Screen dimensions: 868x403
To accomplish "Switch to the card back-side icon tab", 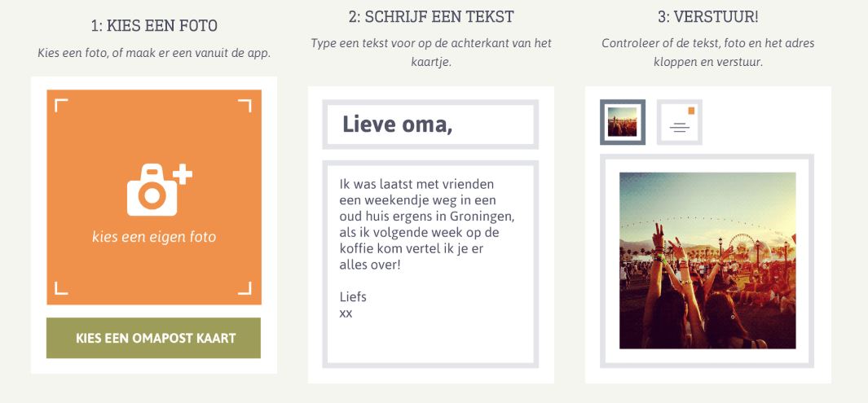I will [679, 122].
